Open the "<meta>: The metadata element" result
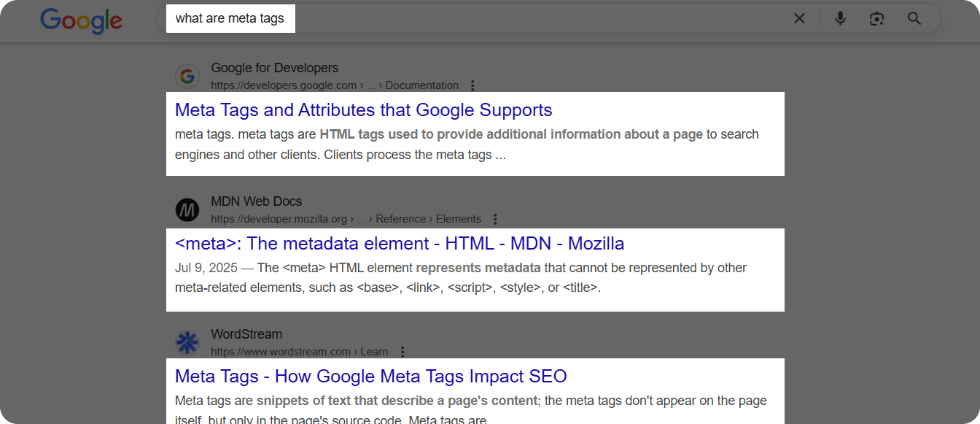This screenshot has width=980, height=424. (399, 244)
